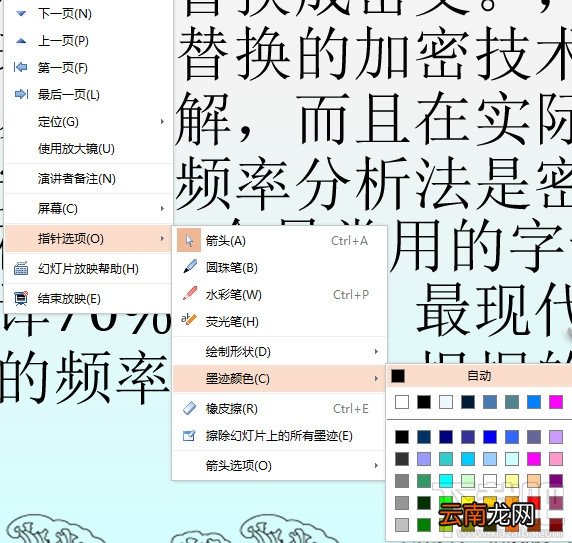The height and width of the screenshot is (543, 572).
Task: Click the Next Page down-arrow icon
Action: click(x=21, y=14)
